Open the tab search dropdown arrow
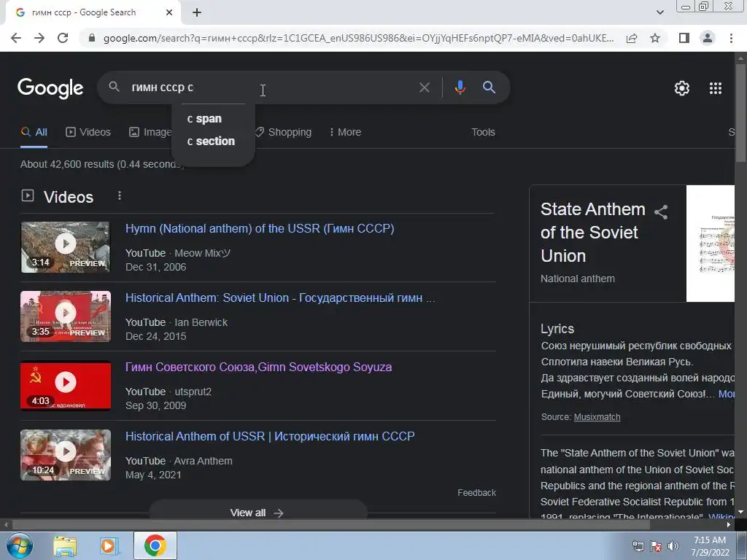The height and width of the screenshot is (560, 747). [659, 12]
